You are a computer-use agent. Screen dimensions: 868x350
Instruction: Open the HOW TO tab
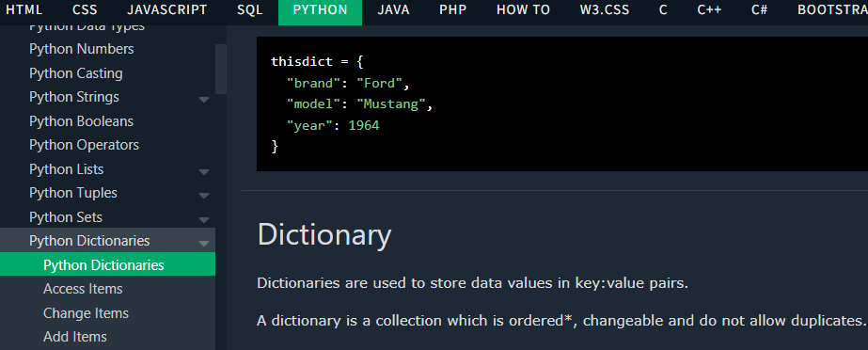pyautogui.click(x=523, y=10)
